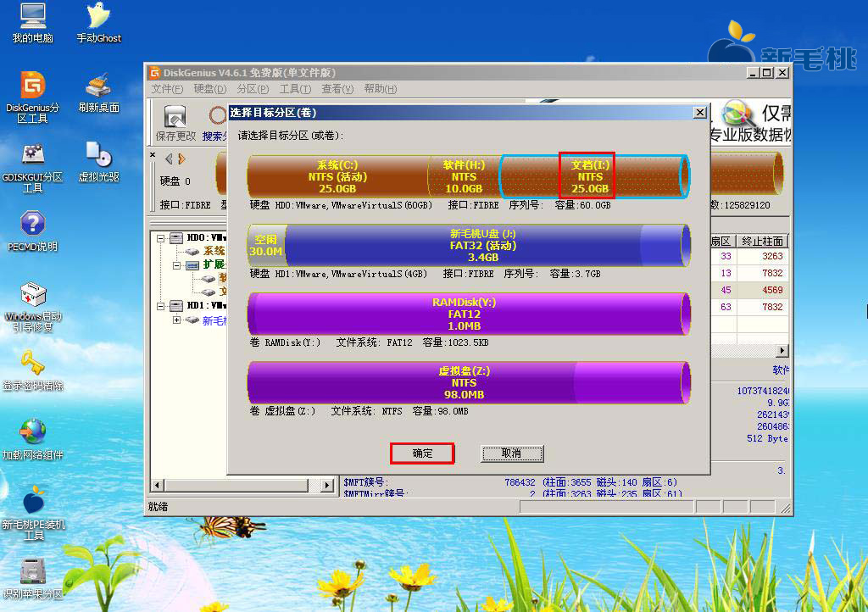Image resolution: width=868 pixels, height=612 pixels.
Task: Collapse the 扩展 partition tree node
Action: point(176,265)
